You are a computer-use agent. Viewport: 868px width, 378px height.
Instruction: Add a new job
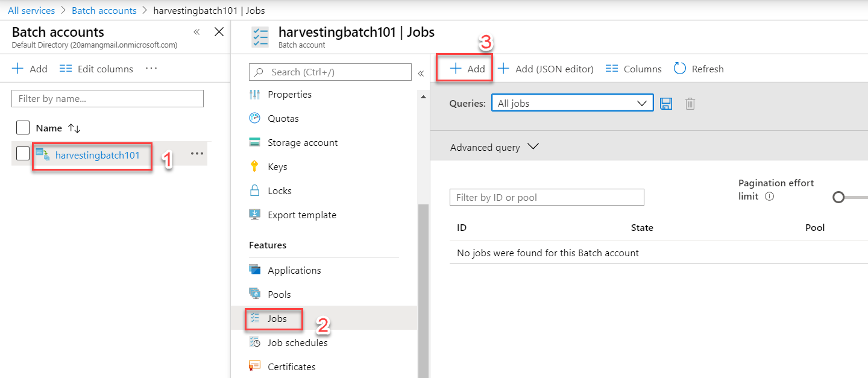point(468,69)
